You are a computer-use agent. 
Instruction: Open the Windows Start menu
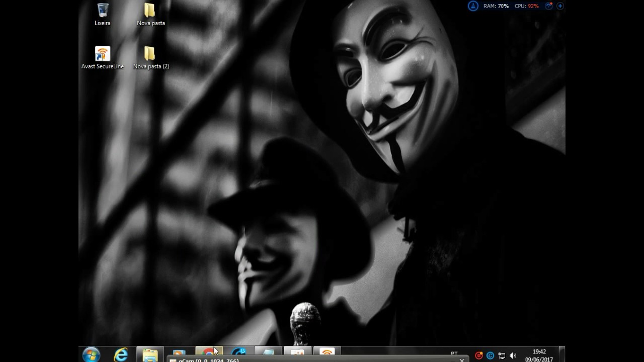[x=91, y=354]
